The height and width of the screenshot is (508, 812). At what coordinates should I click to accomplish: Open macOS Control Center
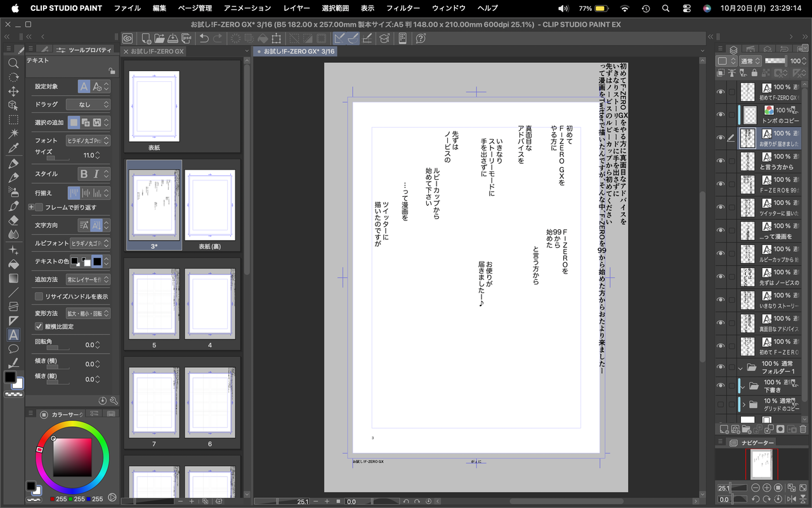pos(686,8)
